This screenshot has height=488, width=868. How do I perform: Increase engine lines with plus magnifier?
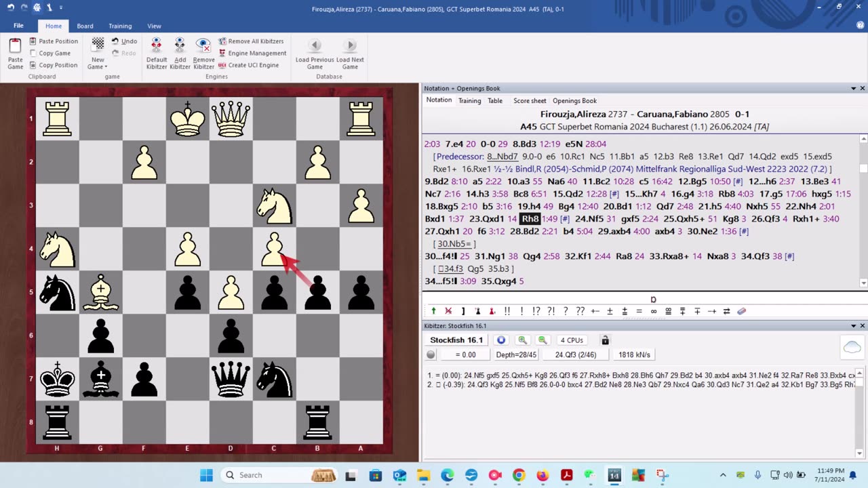point(522,340)
